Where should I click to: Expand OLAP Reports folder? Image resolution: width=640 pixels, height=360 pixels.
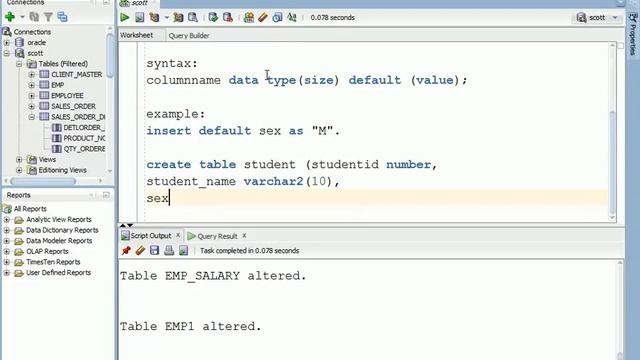(x=7, y=251)
